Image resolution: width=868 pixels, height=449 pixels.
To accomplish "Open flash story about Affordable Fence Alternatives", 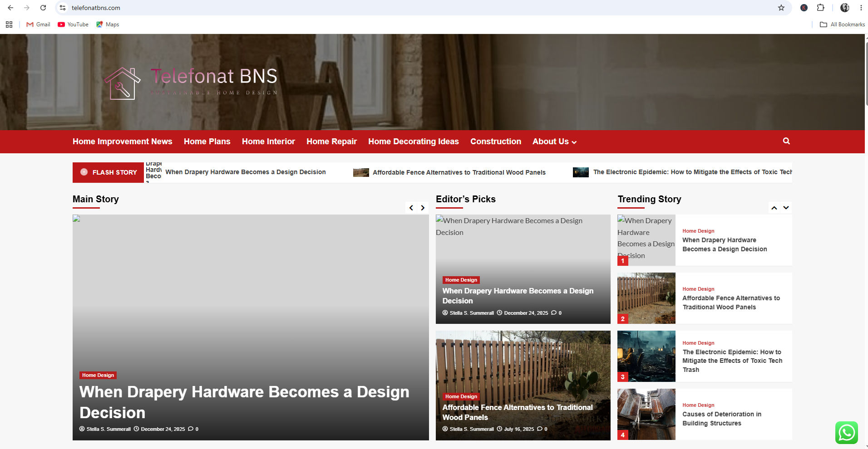I will [459, 172].
